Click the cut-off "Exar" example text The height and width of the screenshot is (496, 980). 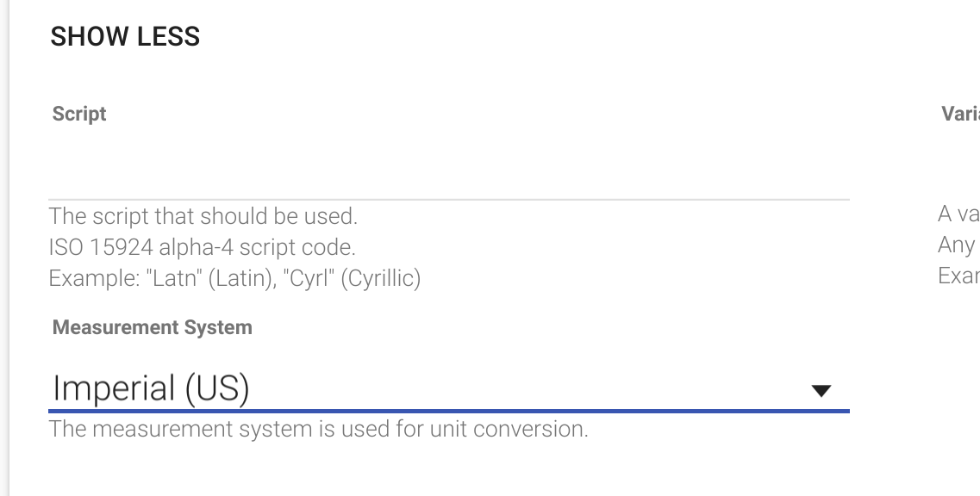point(958,276)
